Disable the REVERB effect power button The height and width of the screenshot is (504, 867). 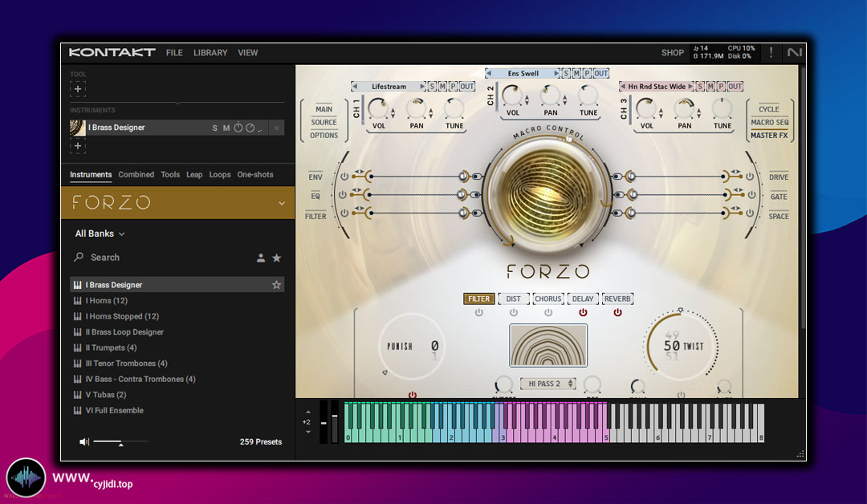pyautogui.click(x=617, y=313)
